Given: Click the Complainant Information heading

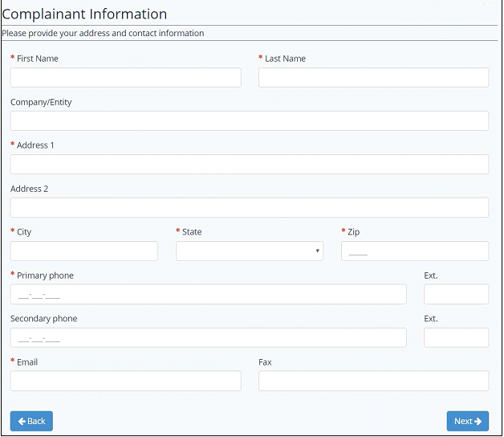Looking at the screenshot, I should point(84,14).
